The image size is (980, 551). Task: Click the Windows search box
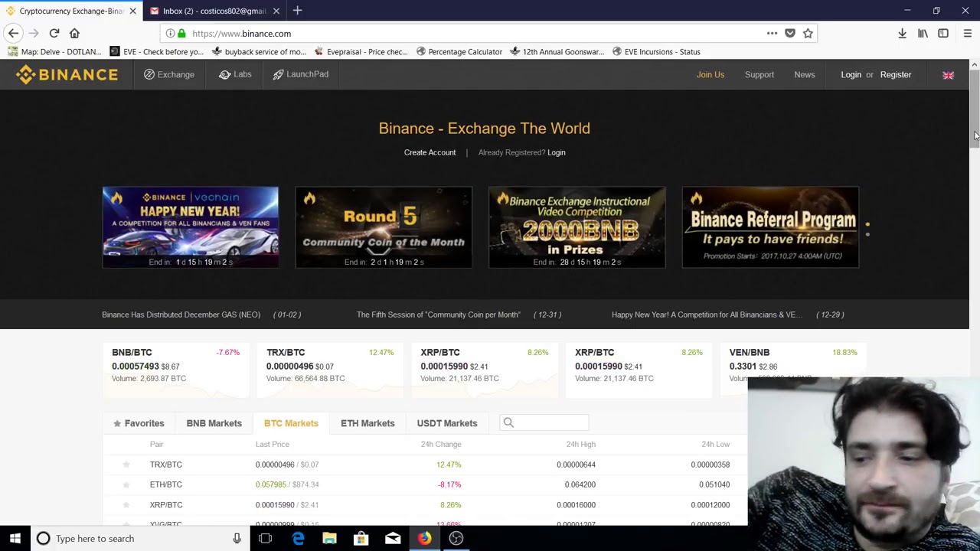tap(139, 538)
